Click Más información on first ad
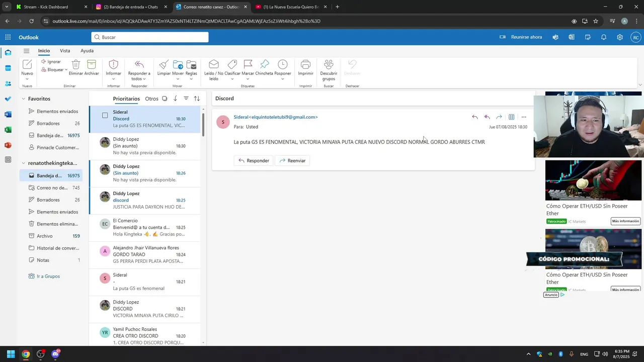 (625, 221)
